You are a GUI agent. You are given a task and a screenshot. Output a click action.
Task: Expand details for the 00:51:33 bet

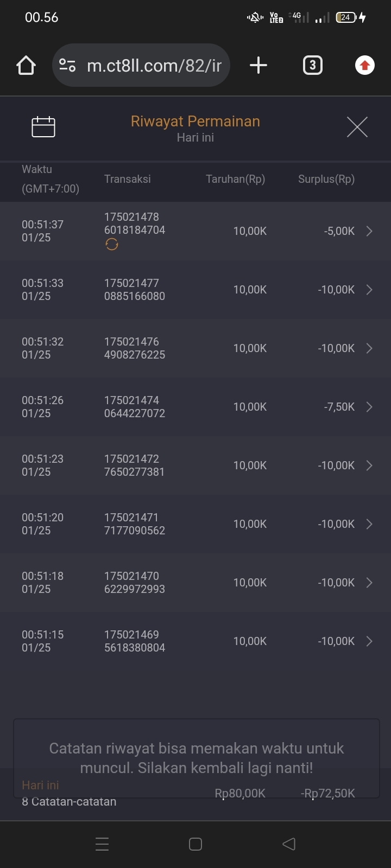point(369,290)
